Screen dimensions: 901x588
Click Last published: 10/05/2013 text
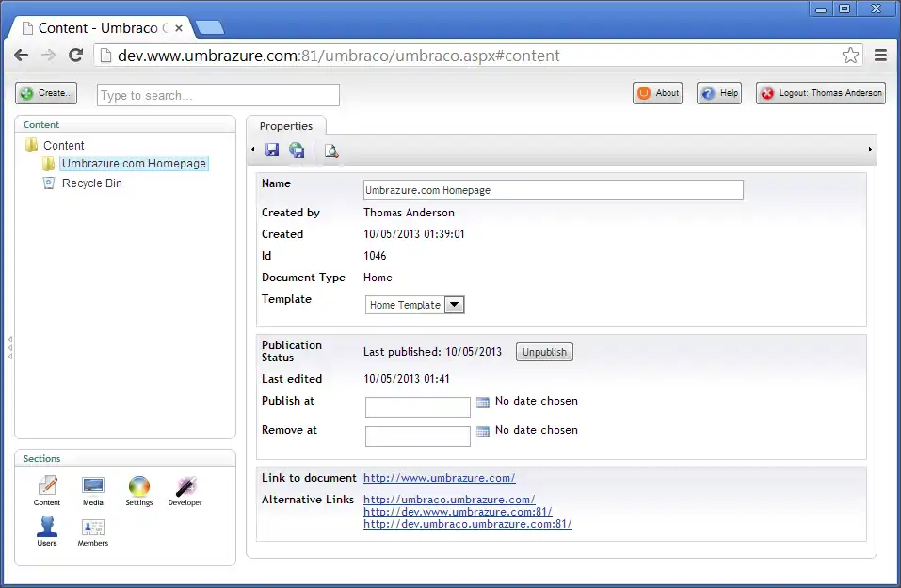(433, 352)
